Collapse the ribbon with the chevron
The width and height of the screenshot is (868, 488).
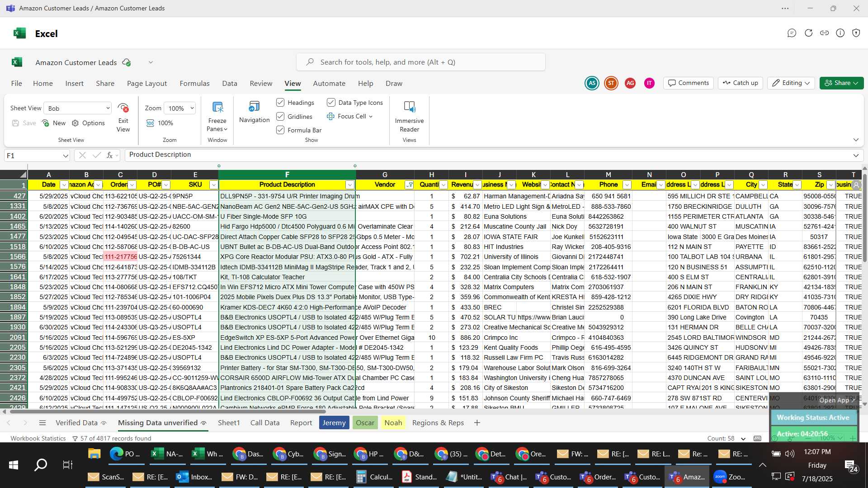pyautogui.click(x=856, y=140)
